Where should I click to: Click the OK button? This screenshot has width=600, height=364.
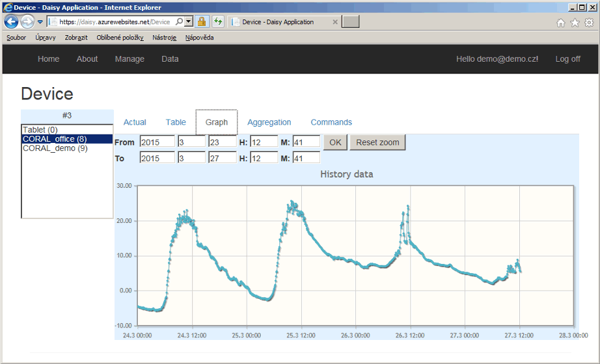coord(335,142)
